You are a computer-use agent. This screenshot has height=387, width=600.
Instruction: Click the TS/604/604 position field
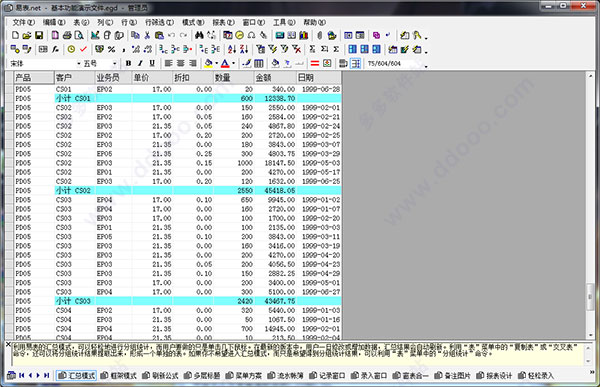pyautogui.click(x=393, y=64)
